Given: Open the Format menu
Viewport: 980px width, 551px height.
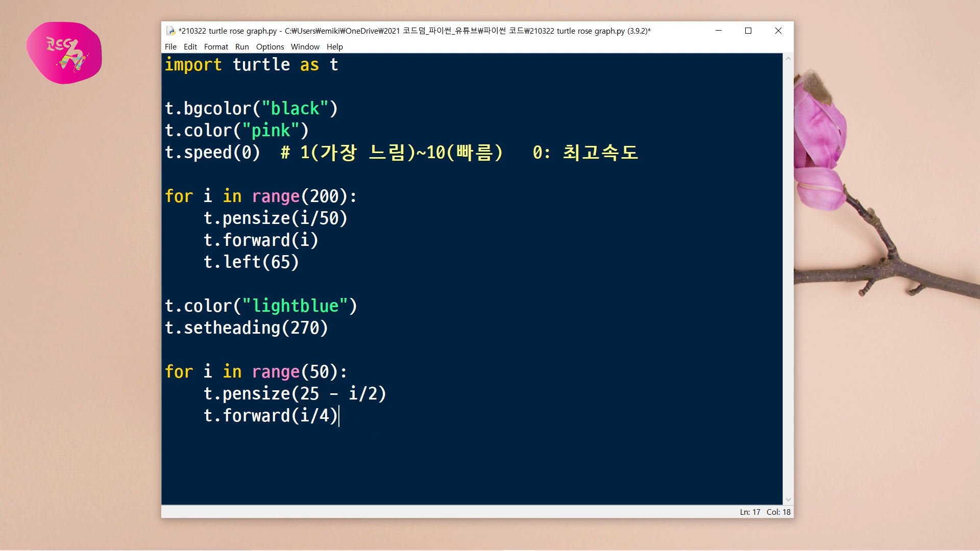Looking at the screenshot, I should coord(216,46).
